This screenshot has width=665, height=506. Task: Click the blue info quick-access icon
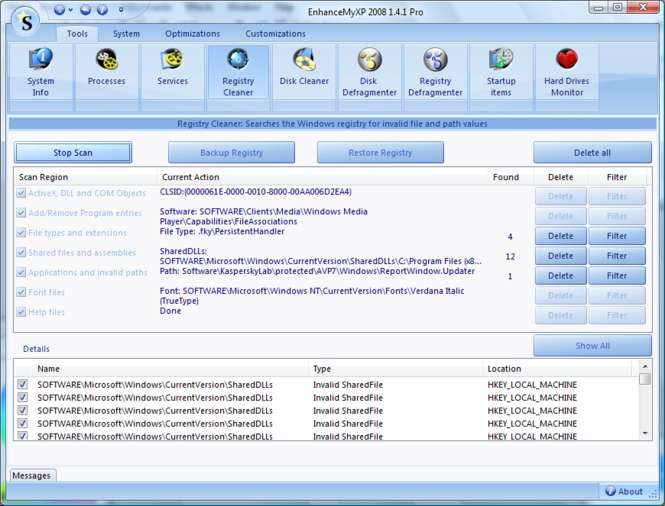pos(102,9)
